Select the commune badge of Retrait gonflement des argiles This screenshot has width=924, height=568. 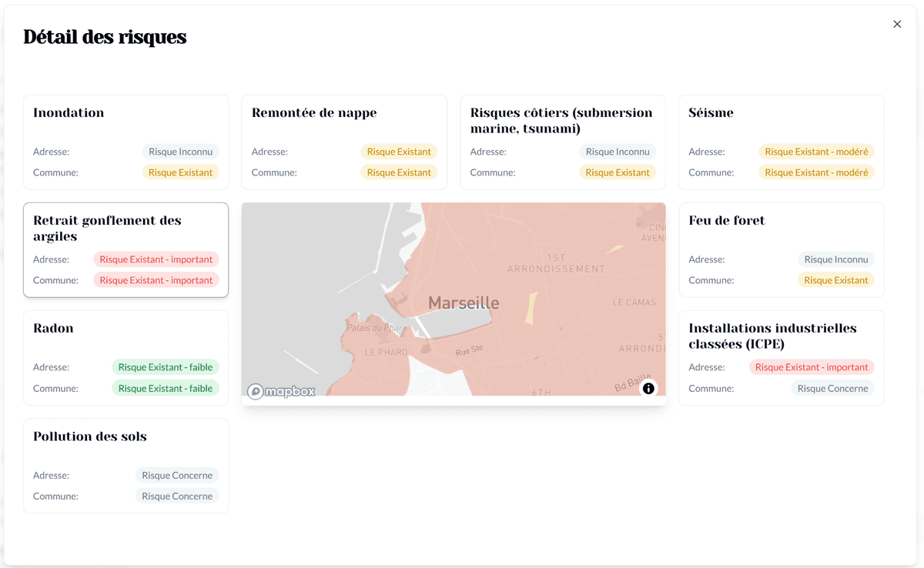(x=156, y=280)
